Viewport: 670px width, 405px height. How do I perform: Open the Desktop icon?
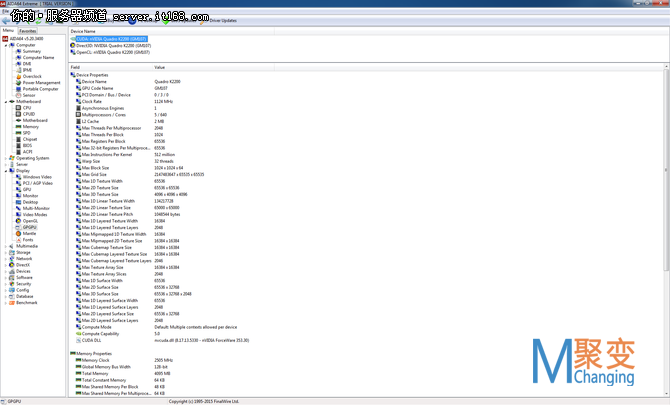(18, 202)
